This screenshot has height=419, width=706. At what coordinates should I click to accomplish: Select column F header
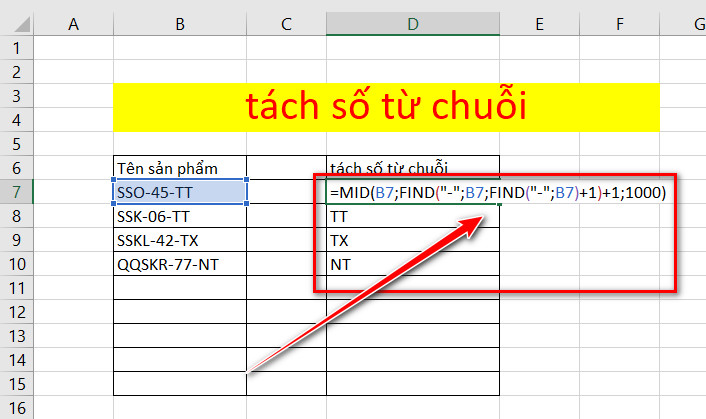[x=620, y=24]
